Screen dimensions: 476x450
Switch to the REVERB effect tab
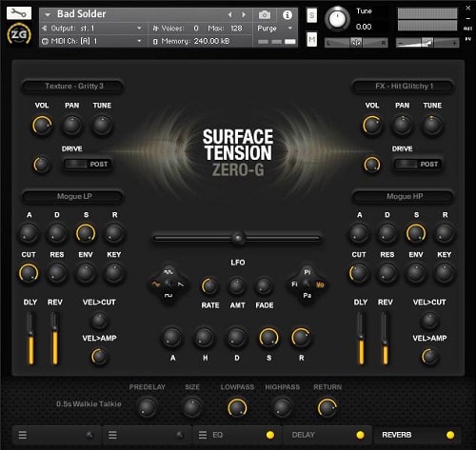tap(397, 435)
